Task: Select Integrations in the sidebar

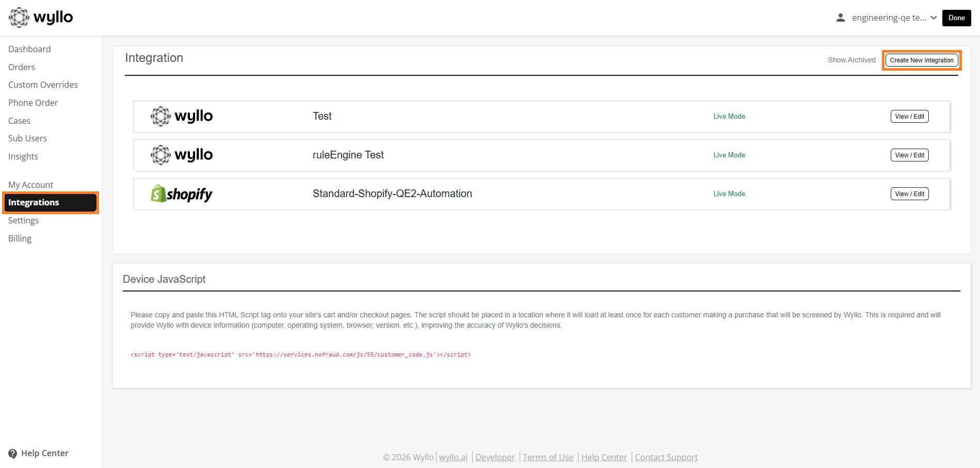Action: tap(50, 202)
